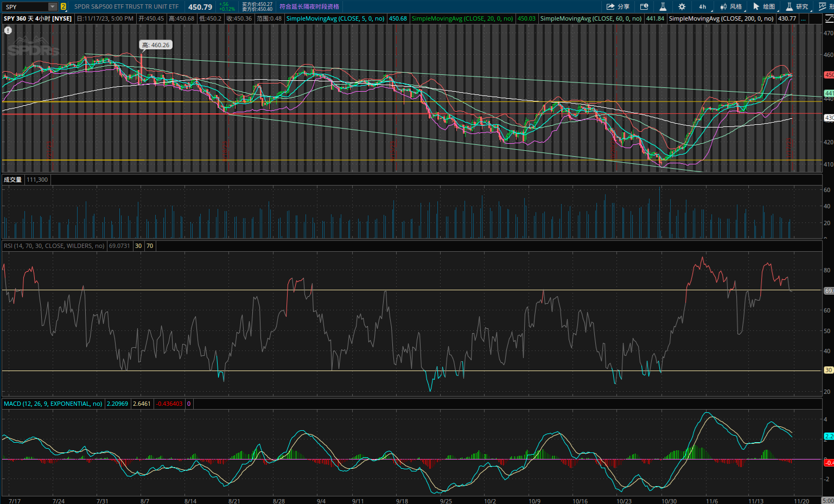Click the RSI oversold value 30 in header
The height and width of the screenshot is (504, 834).
138,246
